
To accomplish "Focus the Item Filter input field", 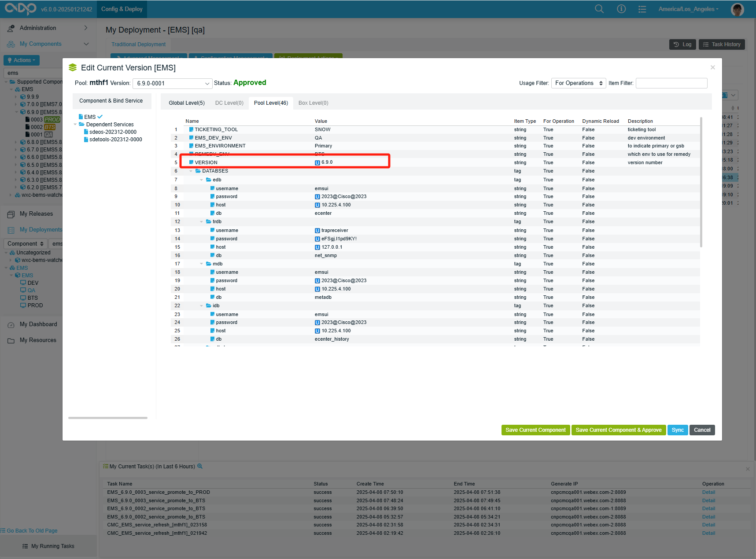I will point(671,83).
